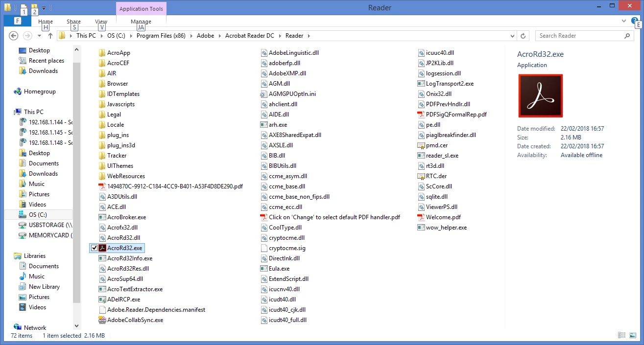Go to Adobe in breadcrumb
This screenshot has width=644, height=345.
tap(205, 36)
